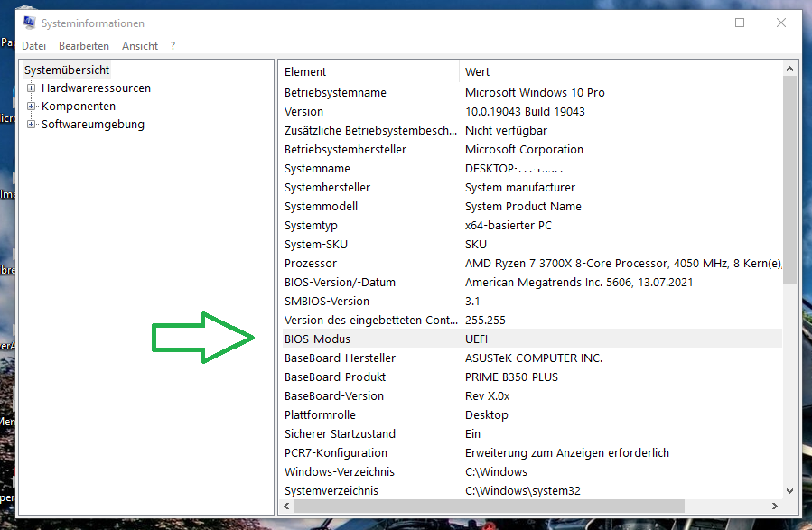Image resolution: width=812 pixels, height=530 pixels.
Task: Maximize the Systeminformationen window
Action: [740, 23]
